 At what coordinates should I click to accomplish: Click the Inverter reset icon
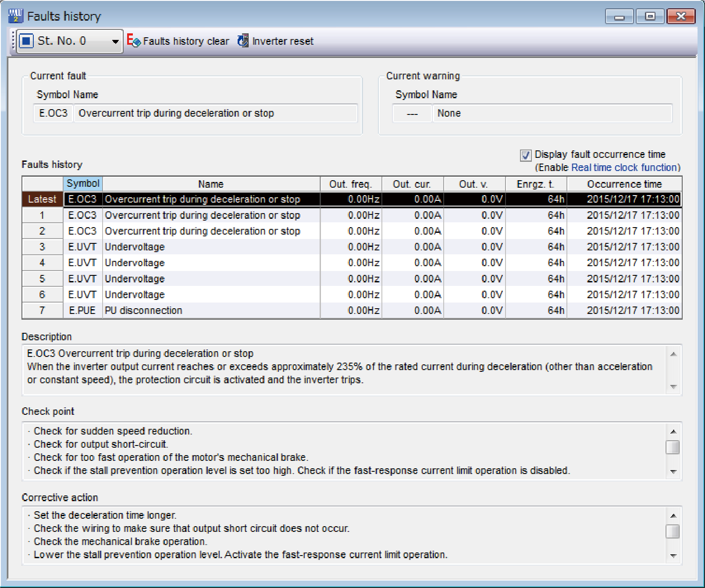pos(242,41)
